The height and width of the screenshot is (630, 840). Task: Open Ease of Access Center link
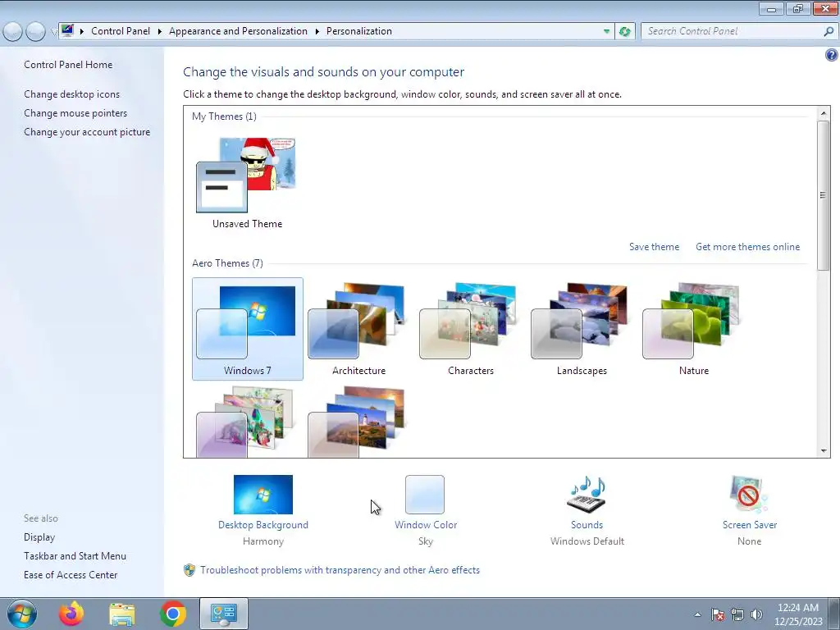click(71, 575)
